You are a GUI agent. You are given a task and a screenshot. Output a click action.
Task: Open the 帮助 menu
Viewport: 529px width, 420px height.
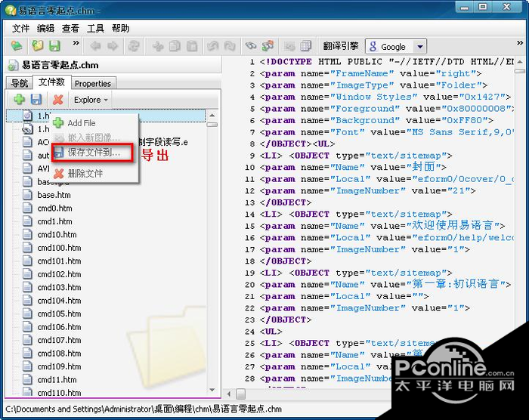tap(120, 29)
